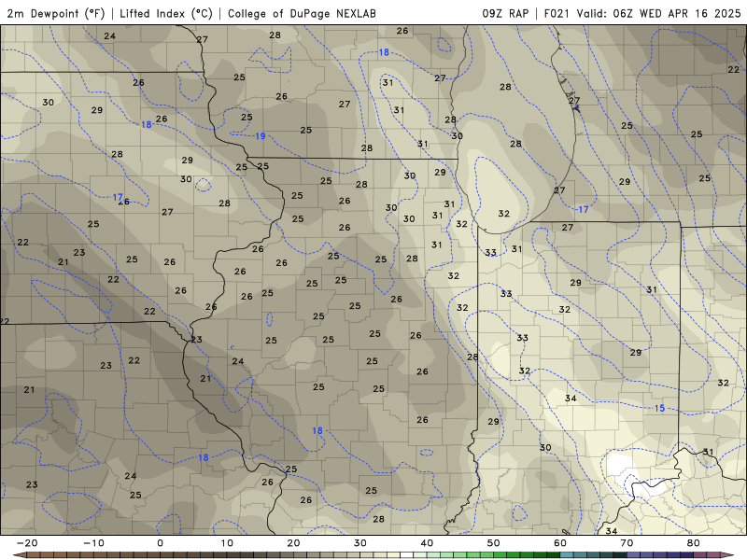
Task: Click the "Valid: 06Z WED APR 16 2025" text
Action: pos(659,13)
